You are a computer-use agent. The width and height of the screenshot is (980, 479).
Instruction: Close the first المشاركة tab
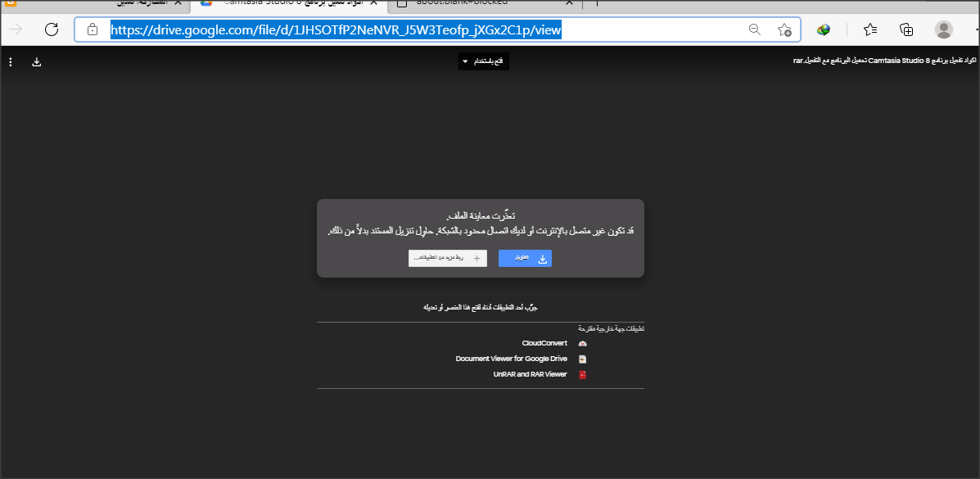[178, 2]
